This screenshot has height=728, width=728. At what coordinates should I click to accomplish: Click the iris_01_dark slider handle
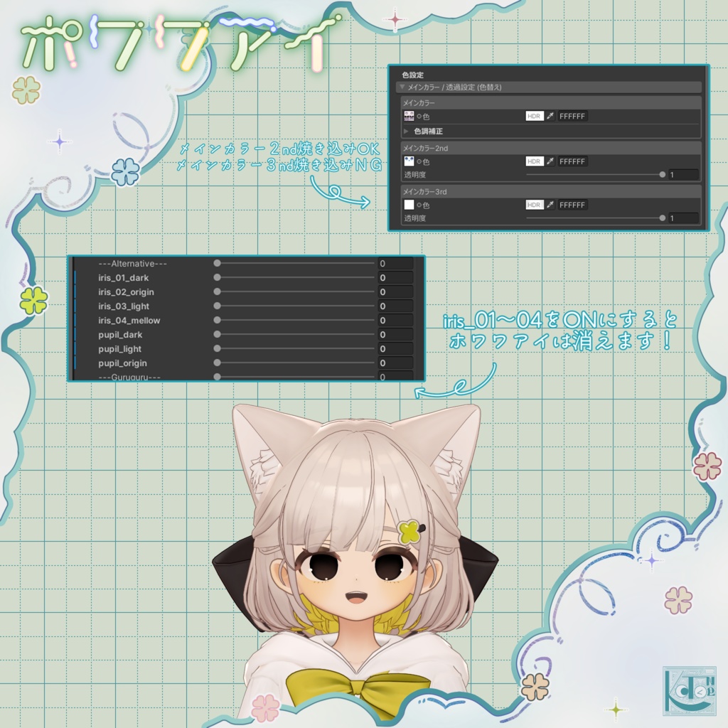tap(218, 278)
